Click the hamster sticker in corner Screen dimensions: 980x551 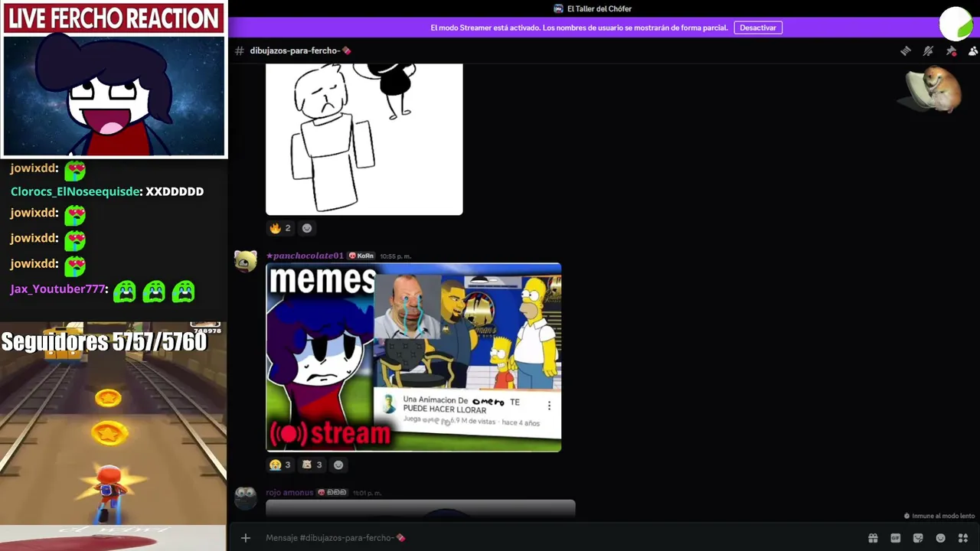[x=932, y=90]
